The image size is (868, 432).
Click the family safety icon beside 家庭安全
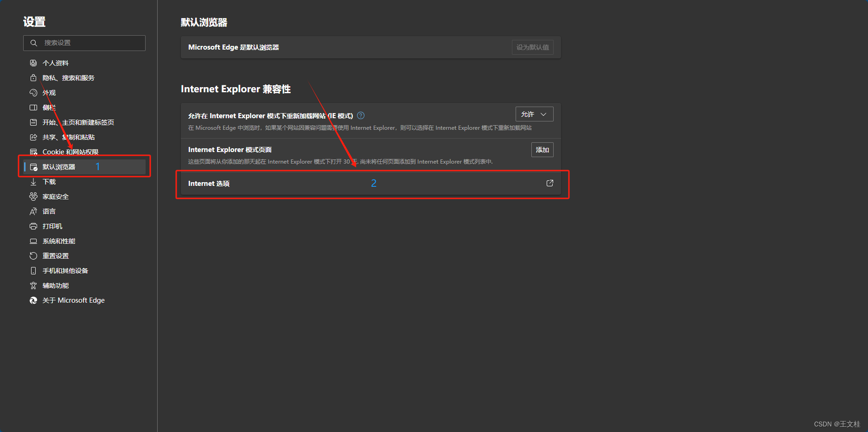click(x=33, y=197)
